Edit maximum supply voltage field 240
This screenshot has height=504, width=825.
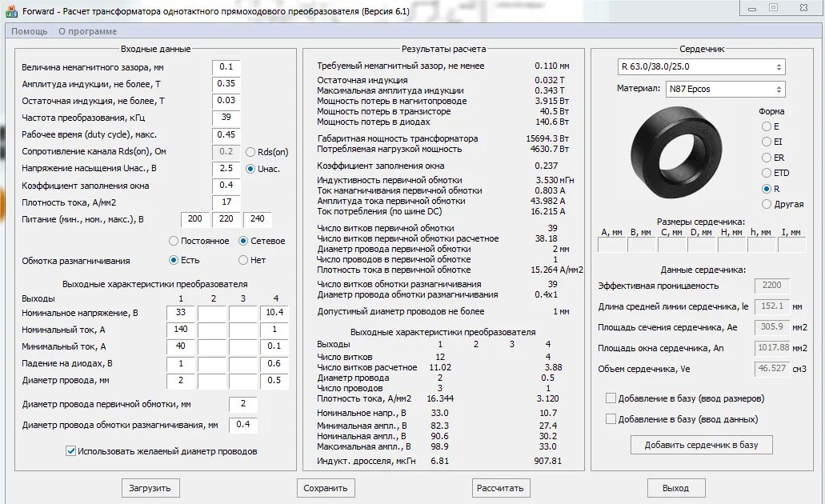[x=258, y=219]
